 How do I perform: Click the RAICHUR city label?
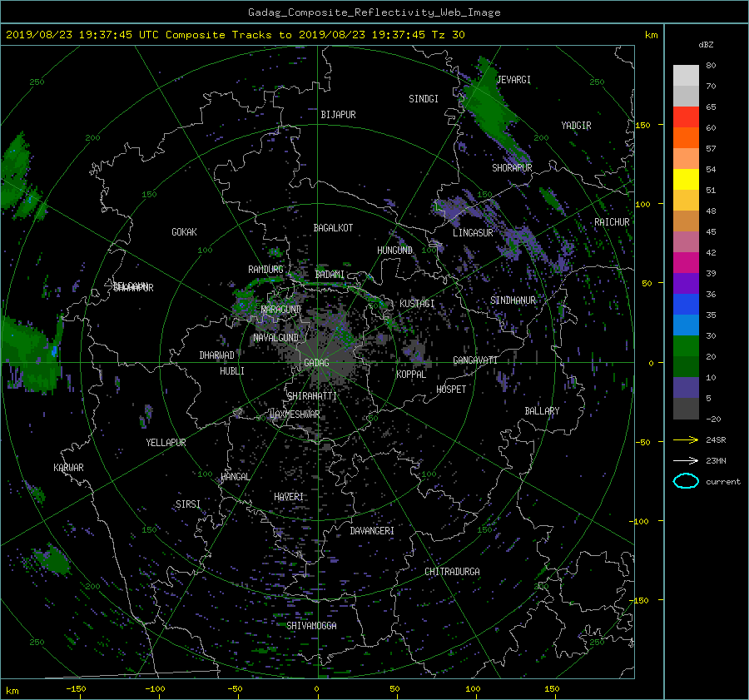coord(612,222)
